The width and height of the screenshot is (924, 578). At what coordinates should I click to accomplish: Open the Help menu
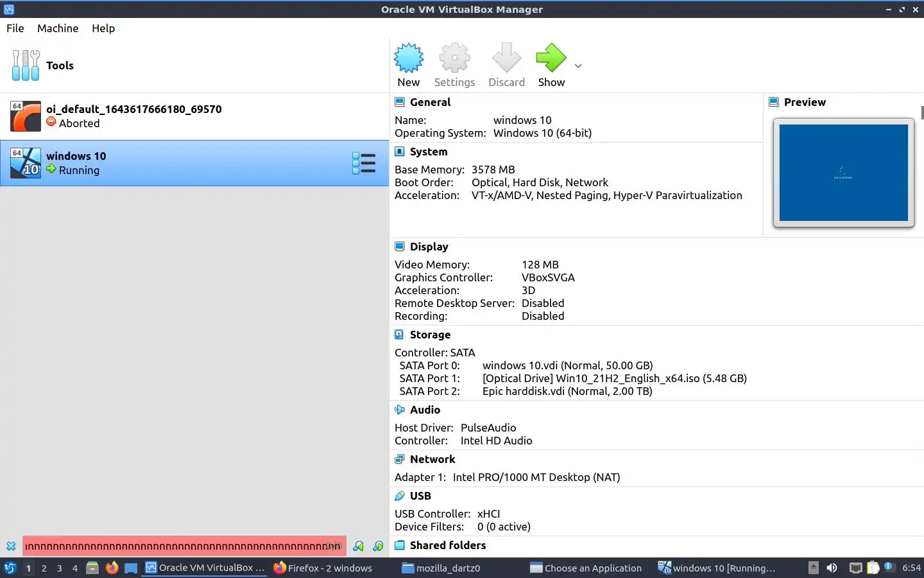coord(103,28)
